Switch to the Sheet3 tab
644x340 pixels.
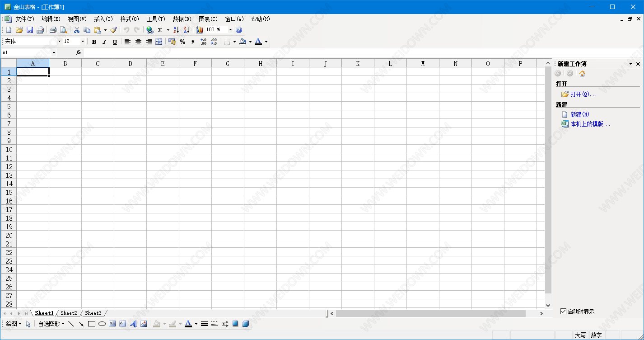click(x=93, y=313)
